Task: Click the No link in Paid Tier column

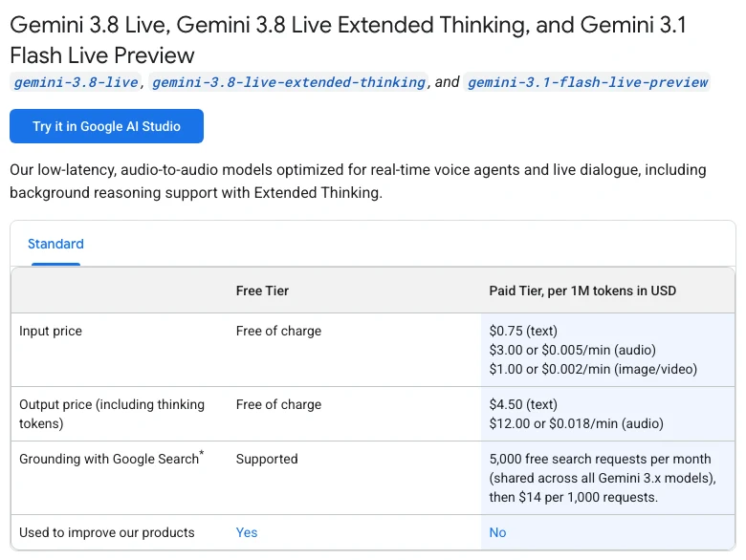Action: pos(497,532)
